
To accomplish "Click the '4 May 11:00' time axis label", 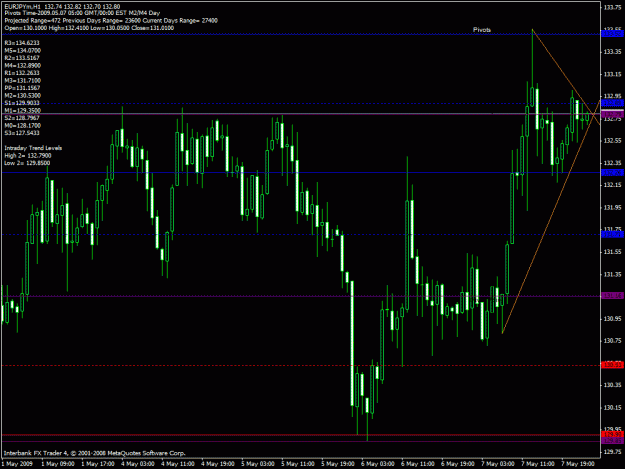I will [x=178, y=464].
